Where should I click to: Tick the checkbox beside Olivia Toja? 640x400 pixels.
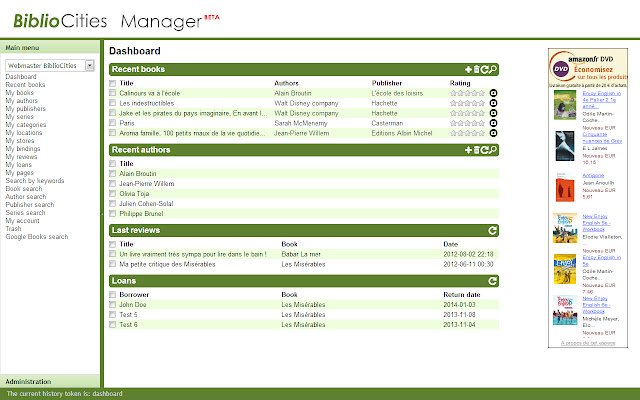pos(113,193)
